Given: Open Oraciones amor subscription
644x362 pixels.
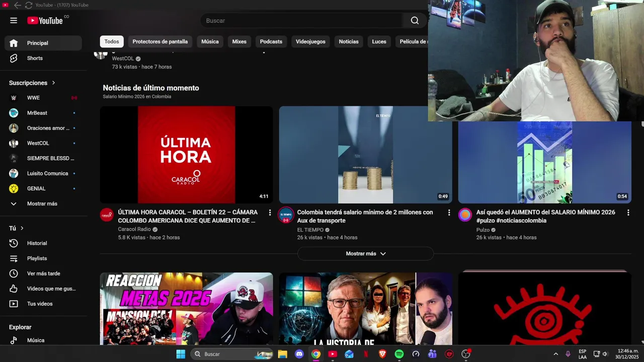Looking at the screenshot, I should click(x=43, y=128).
